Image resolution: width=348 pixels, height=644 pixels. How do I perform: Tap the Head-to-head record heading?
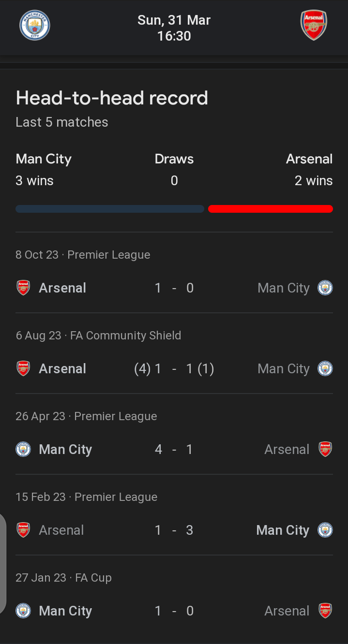(x=112, y=98)
